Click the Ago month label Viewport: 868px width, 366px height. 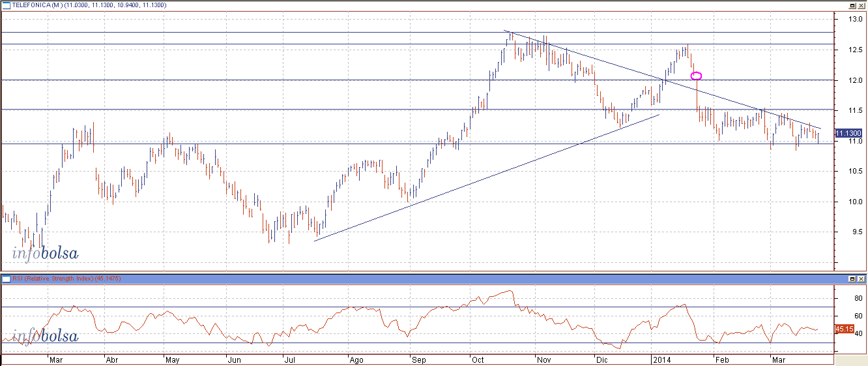[356, 359]
